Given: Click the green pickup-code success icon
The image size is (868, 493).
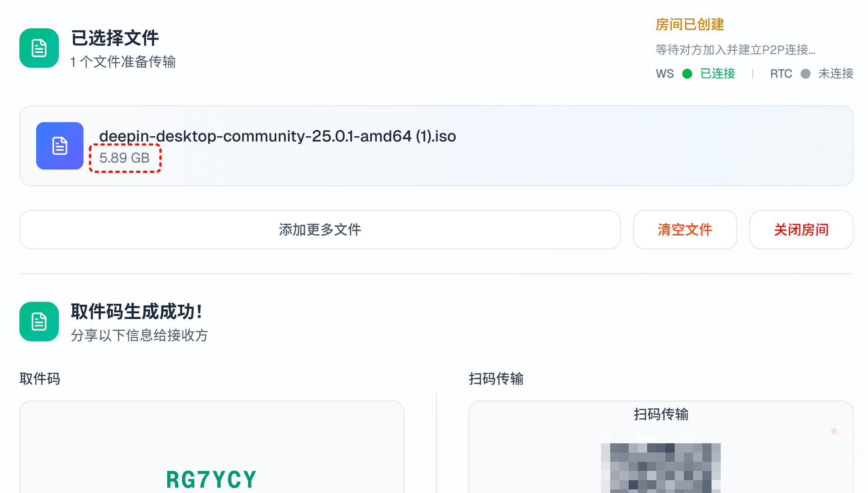Looking at the screenshot, I should point(39,321).
